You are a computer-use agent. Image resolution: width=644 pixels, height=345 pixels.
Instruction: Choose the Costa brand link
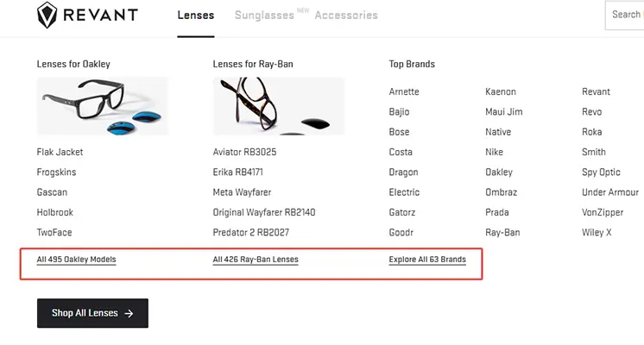click(401, 152)
